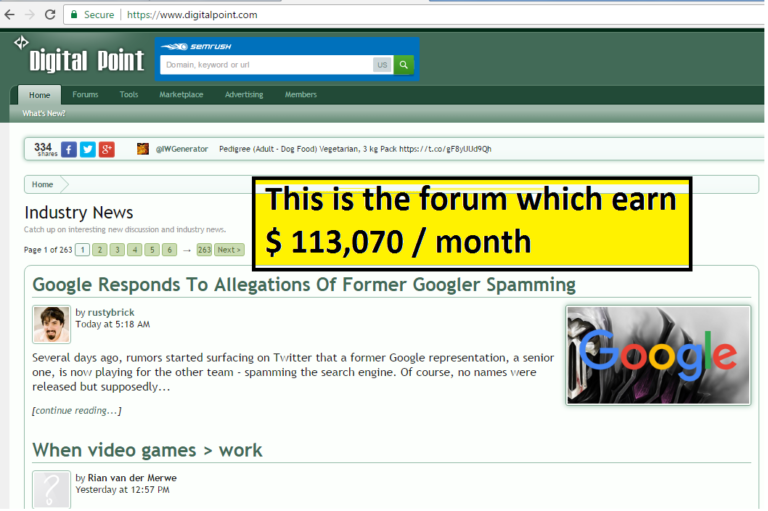Screen dimensions: 768x511
Task: Click the Digital Point logo
Action: (80, 55)
